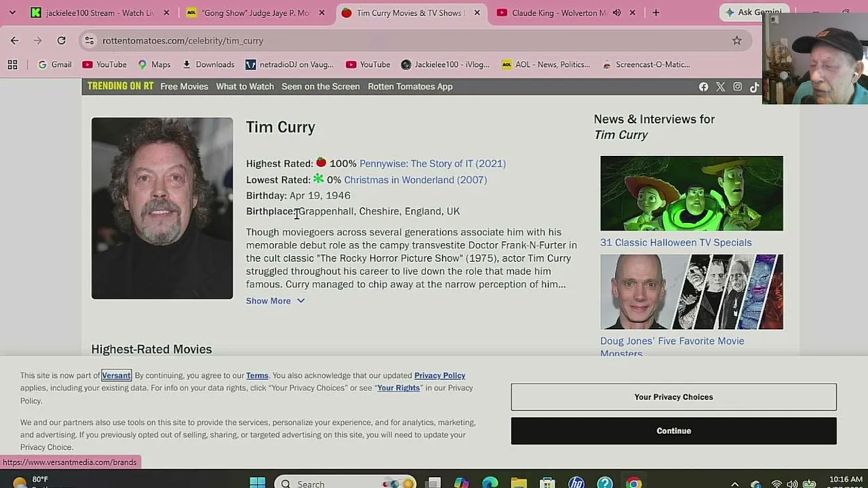The image size is (868, 488).
Task: Open the Maps bookmark
Action: 154,64
